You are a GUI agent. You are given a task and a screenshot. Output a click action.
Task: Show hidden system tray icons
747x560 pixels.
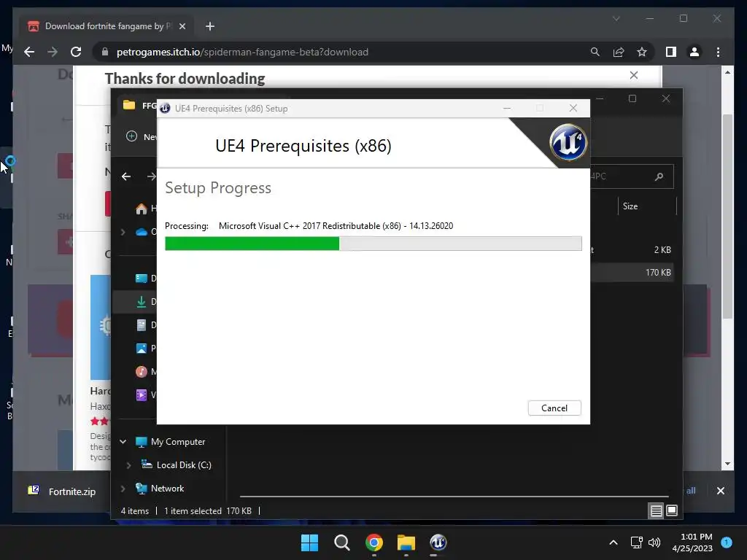pos(614,542)
